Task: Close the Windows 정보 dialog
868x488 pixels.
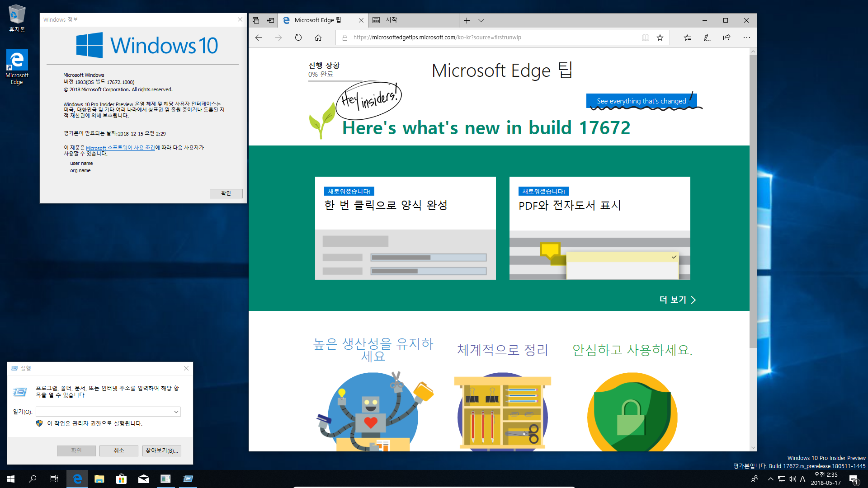Action: (x=240, y=19)
